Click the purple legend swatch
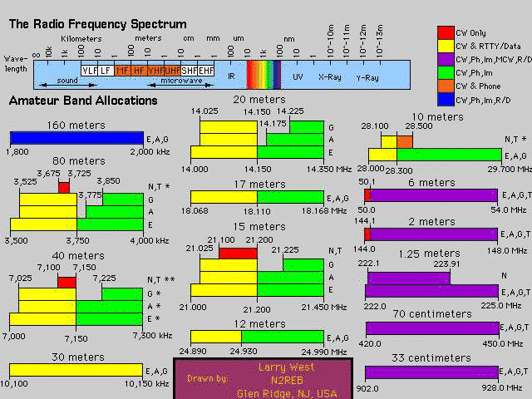The height and width of the screenshot is (399, 532). pyautogui.click(x=446, y=59)
